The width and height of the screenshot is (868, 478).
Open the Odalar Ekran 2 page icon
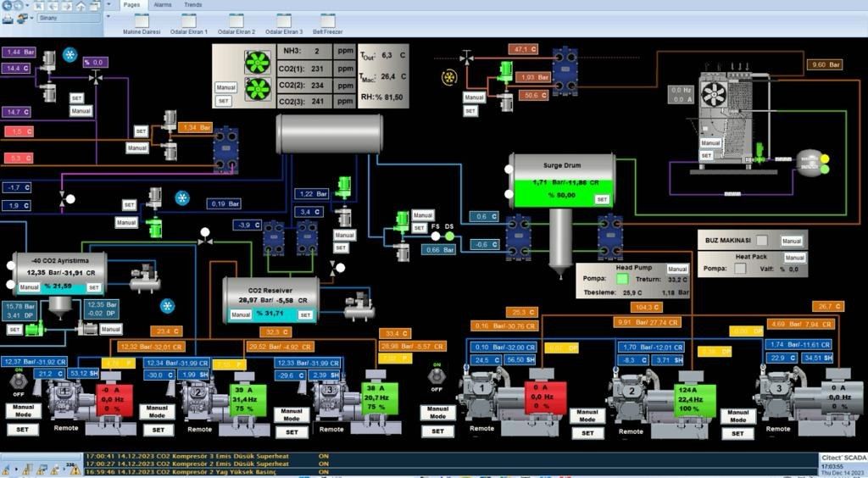pos(236,21)
